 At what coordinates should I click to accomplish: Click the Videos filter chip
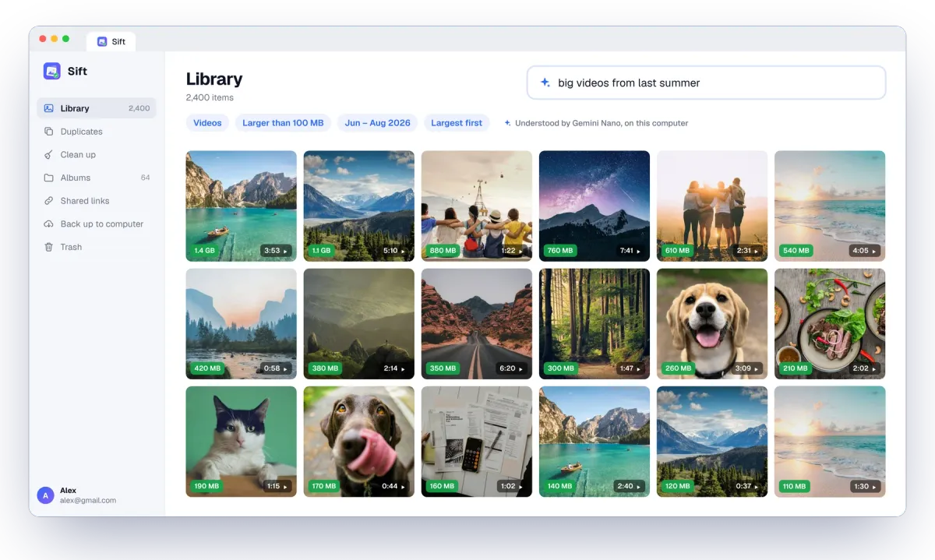(207, 123)
